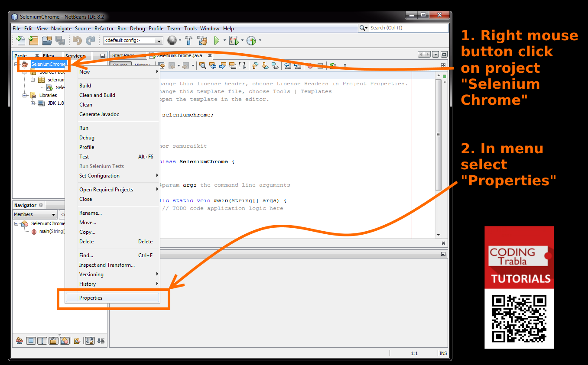The width and height of the screenshot is (588, 365).
Task: Choose Rename... in the context menu
Action: 113,213
